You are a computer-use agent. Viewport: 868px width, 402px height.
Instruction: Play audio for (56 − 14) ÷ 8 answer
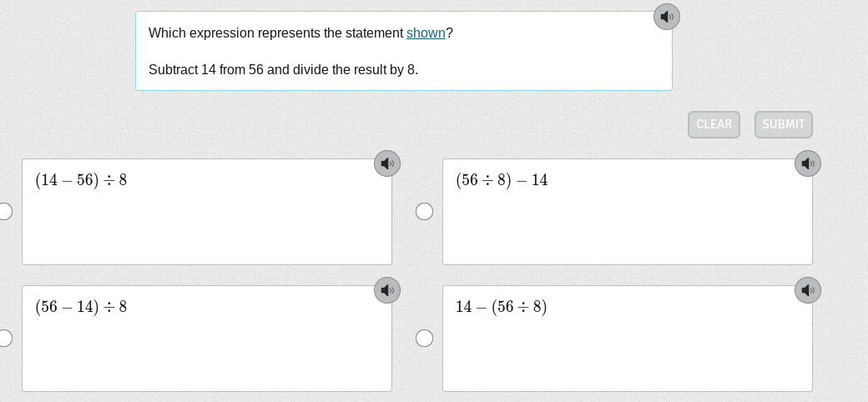point(387,290)
